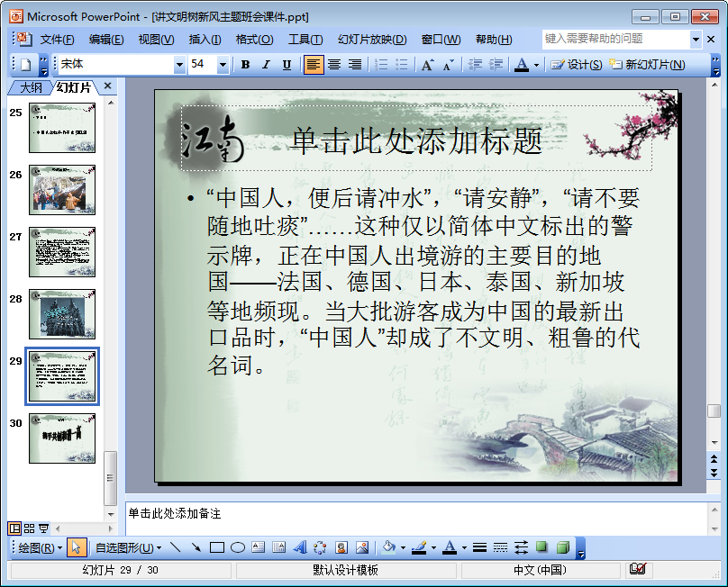This screenshot has height=587, width=728.
Task: Toggle Underline formatting
Action: click(287, 65)
